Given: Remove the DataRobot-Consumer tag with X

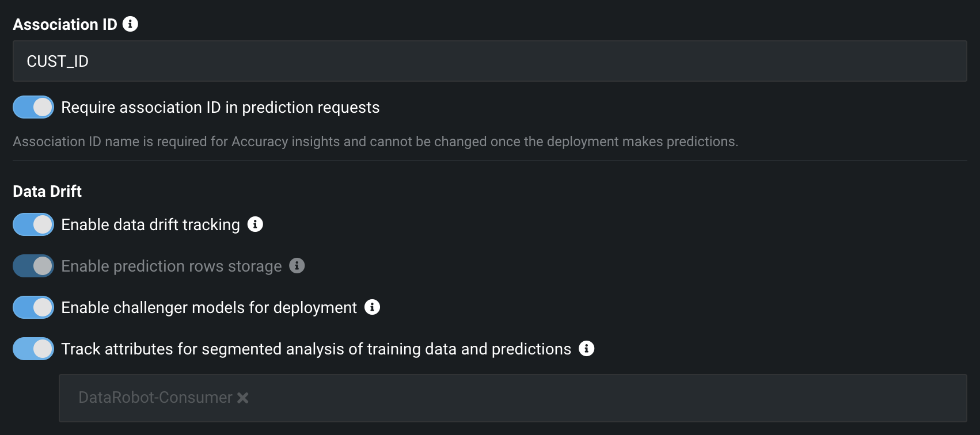Looking at the screenshot, I should point(243,398).
